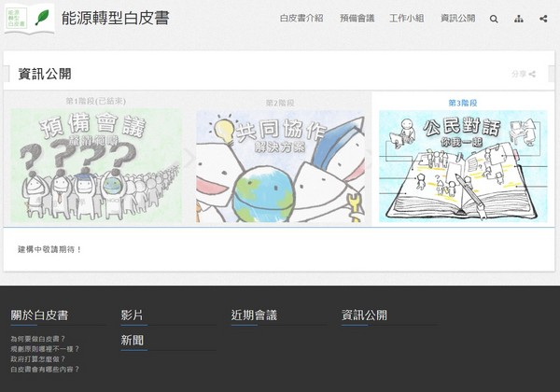Click the 建構中敬請期待！ text

click(49, 249)
